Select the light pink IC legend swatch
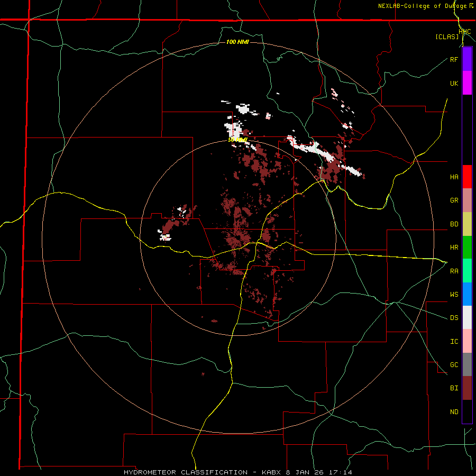Screen dimensions: 476x476 click(x=467, y=341)
